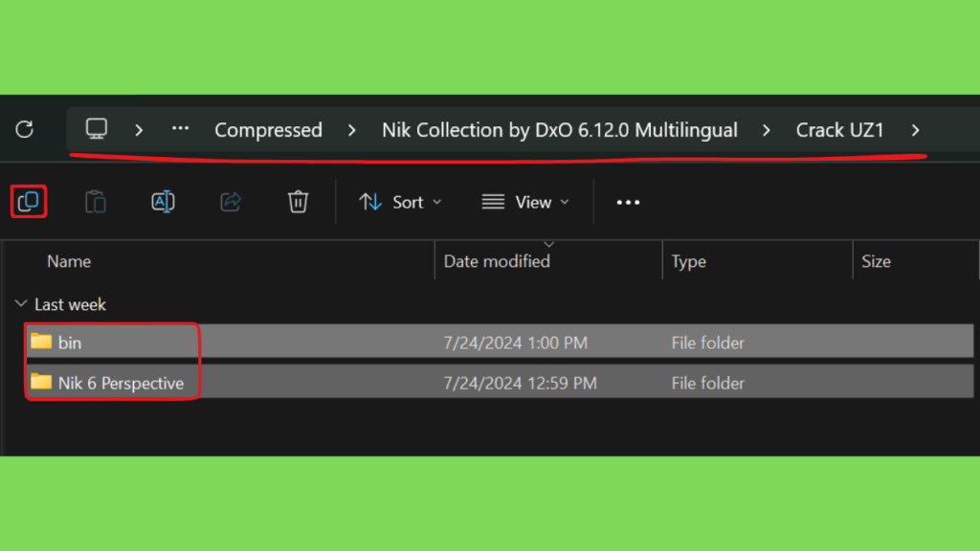Click the date 7/24/2024 12:59 PM

[520, 383]
